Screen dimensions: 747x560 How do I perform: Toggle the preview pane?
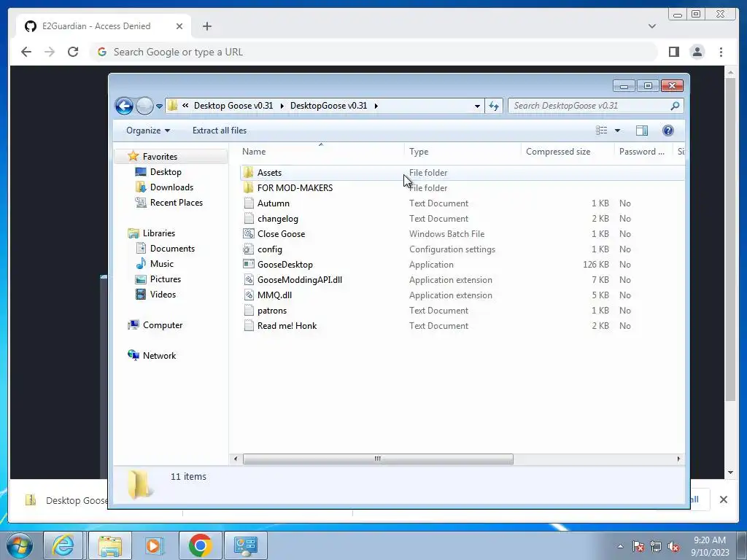(x=642, y=131)
